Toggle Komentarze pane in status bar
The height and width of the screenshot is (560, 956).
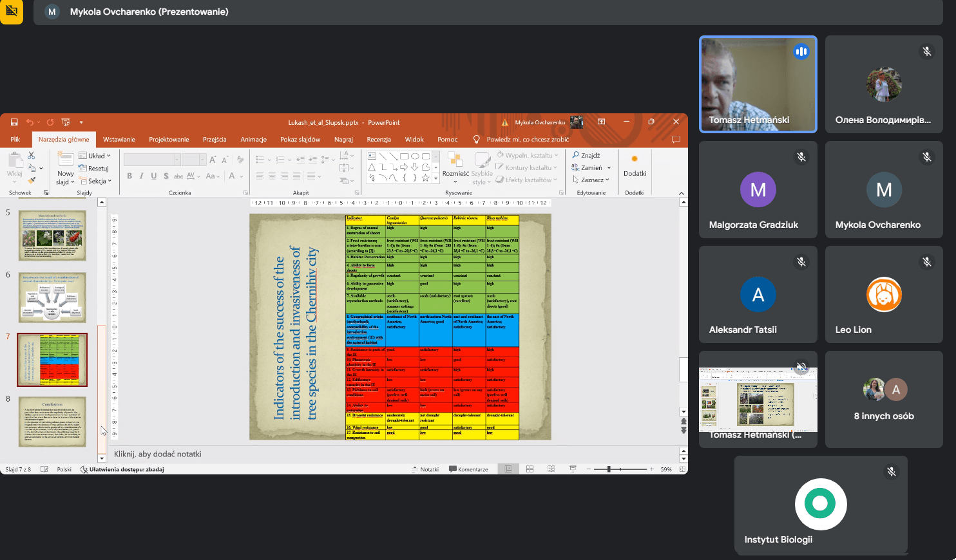pyautogui.click(x=468, y=469)
